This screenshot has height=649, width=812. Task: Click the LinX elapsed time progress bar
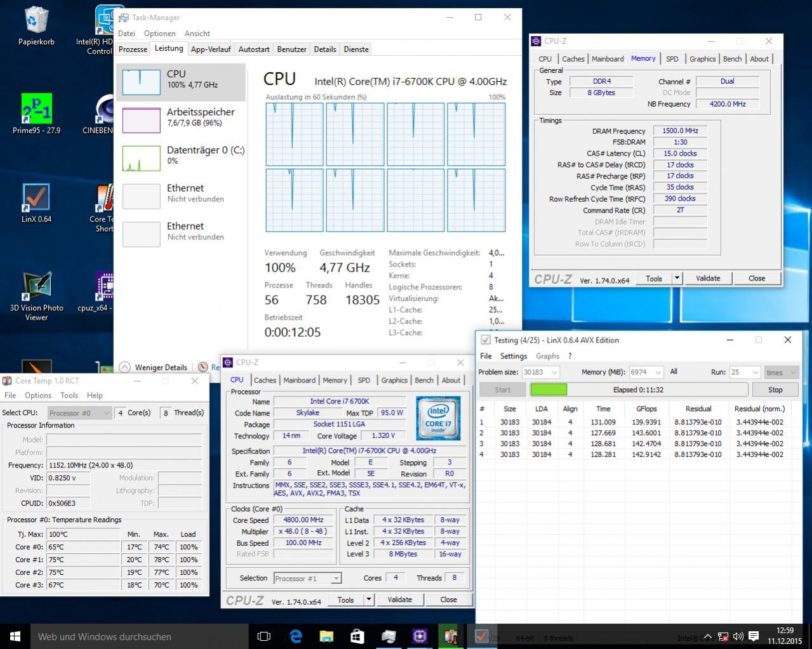(639, 390)
